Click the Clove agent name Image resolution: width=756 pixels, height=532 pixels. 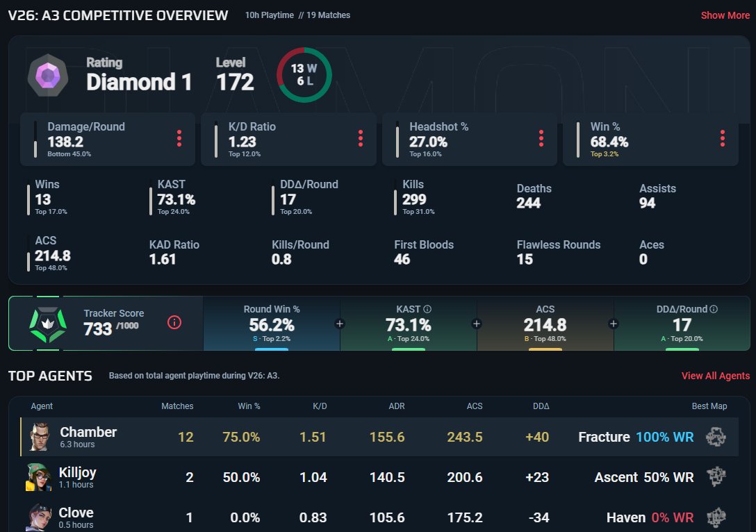pos(76,513)
